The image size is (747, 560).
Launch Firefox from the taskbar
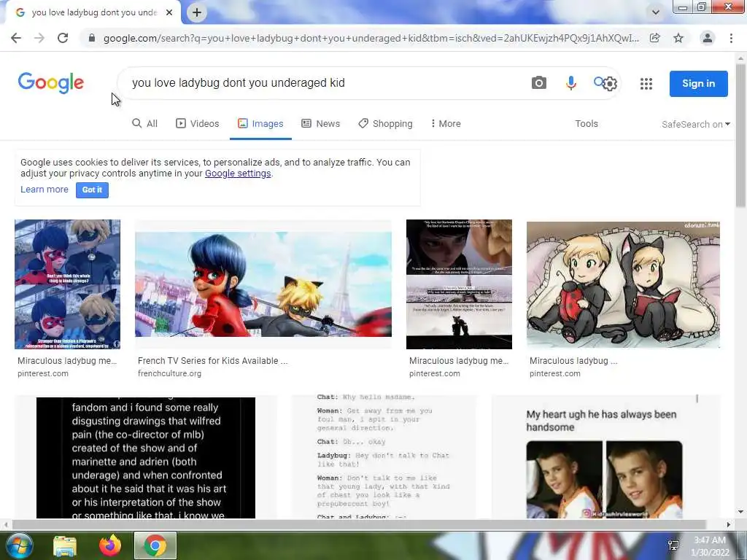(x=110, y=545)
